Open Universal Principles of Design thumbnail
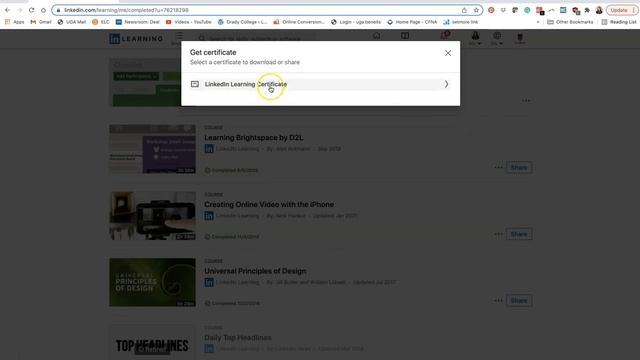 pos(152,282)
